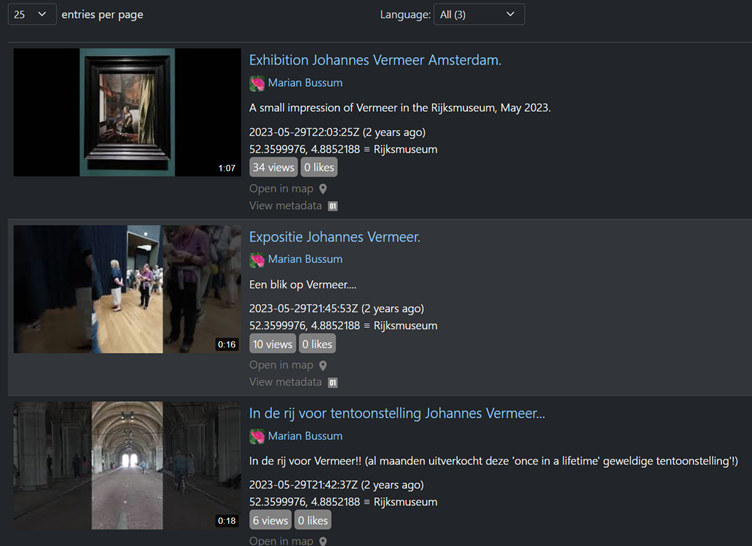752x546 pixels.
Task: Click 0 likes badge on Expositie video
Action: click(317, 344)
